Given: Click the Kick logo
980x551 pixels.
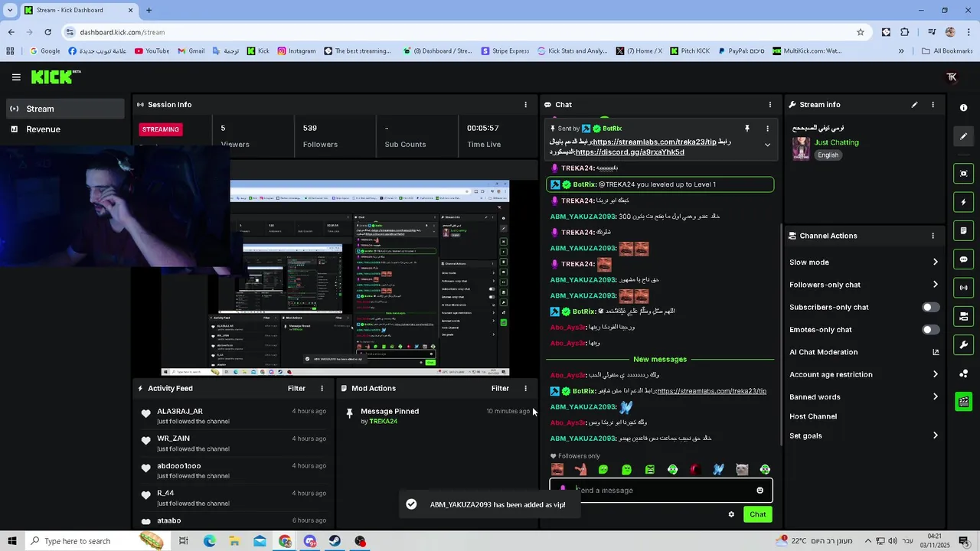Looking at the screenshot, I should click(55, 77).
